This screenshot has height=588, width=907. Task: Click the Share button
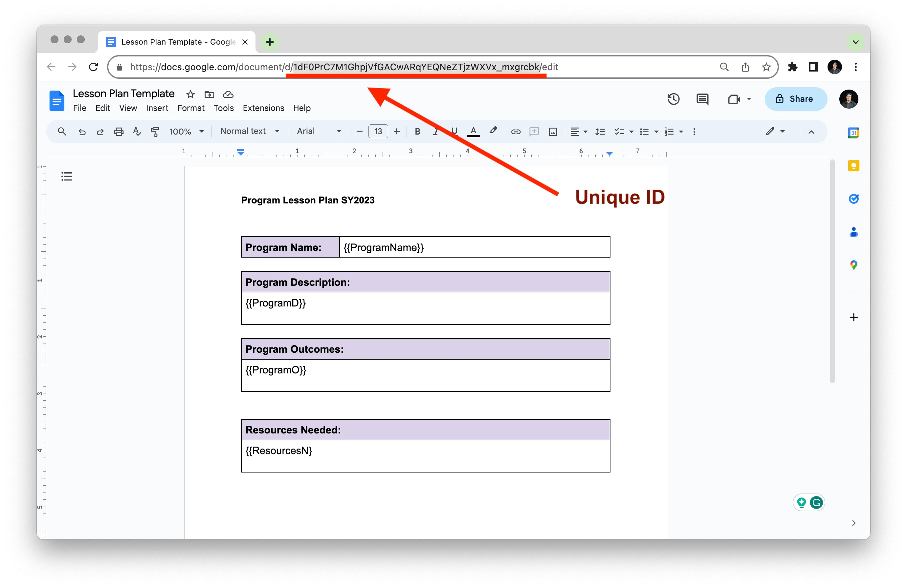click(796, 99)
